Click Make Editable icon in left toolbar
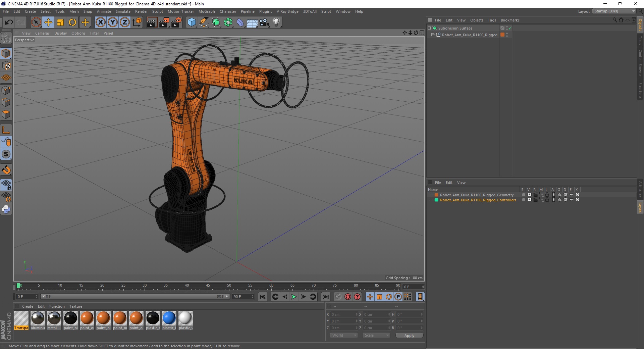This screenshot has height=349, width=644. (x=6, y=38)
